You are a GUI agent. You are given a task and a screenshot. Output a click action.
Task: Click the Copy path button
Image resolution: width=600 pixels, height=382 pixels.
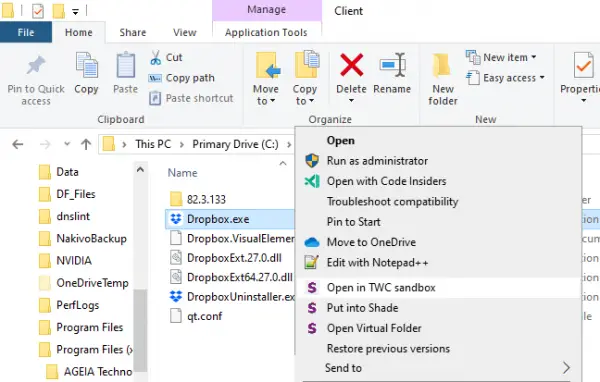tap(182, 78)
